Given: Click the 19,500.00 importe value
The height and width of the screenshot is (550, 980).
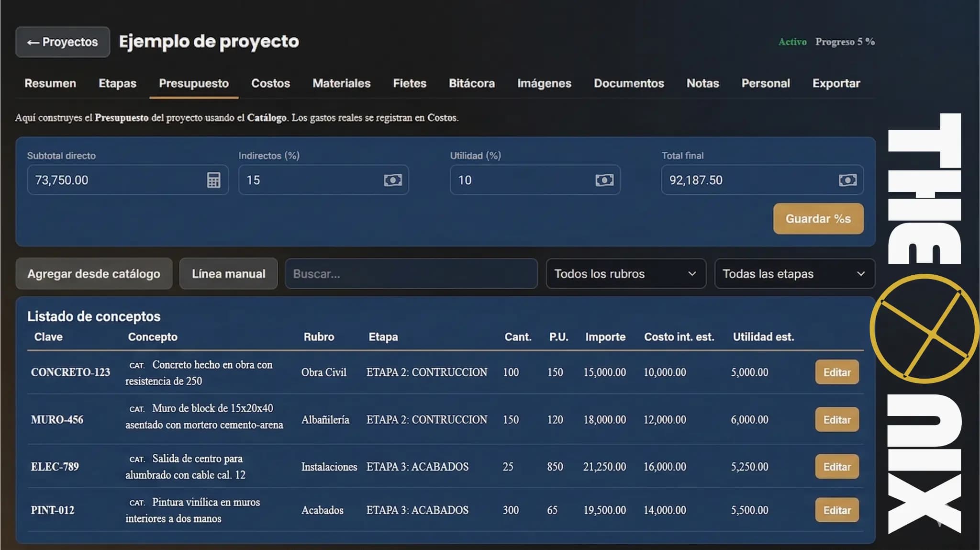Looking at the screenshot, I should coord(604,510).
